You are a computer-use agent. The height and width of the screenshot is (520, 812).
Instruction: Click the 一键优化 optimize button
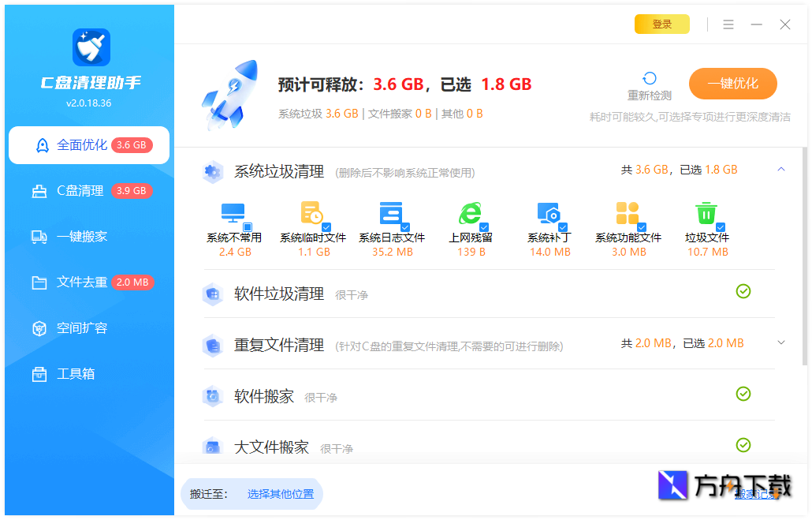click(x=732, y=84)
